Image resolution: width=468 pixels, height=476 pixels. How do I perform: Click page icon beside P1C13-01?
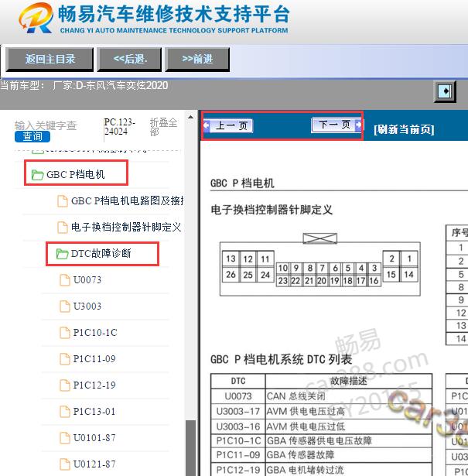click(65, 412)
